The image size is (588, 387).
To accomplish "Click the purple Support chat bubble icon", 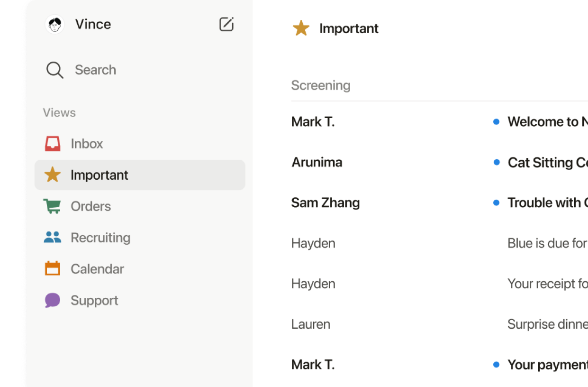I will (x=53, y=300).
